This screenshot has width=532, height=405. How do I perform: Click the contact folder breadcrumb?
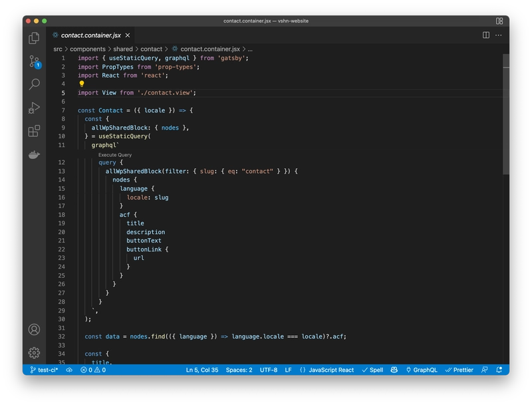(x=152, y=49)
